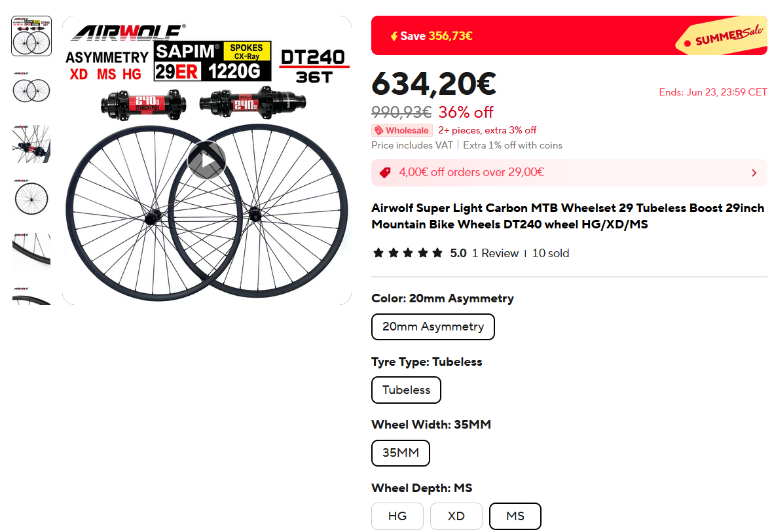The height and width of the screenshot is (532, 772).
Task: Play the product video
Action: [x=206, y=160]
